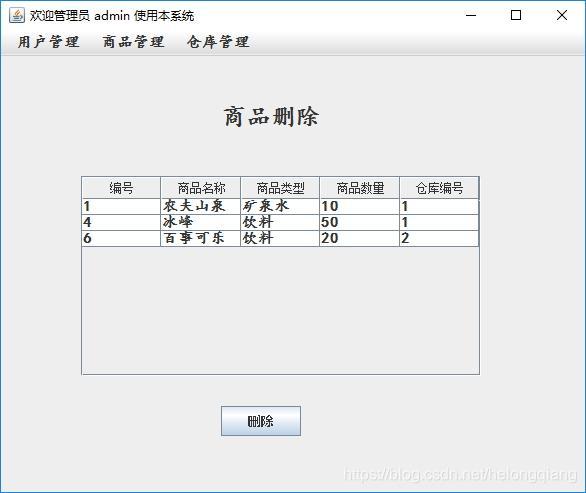Click the 饮料 cell in 冰峰 row

tap(280, 222)
